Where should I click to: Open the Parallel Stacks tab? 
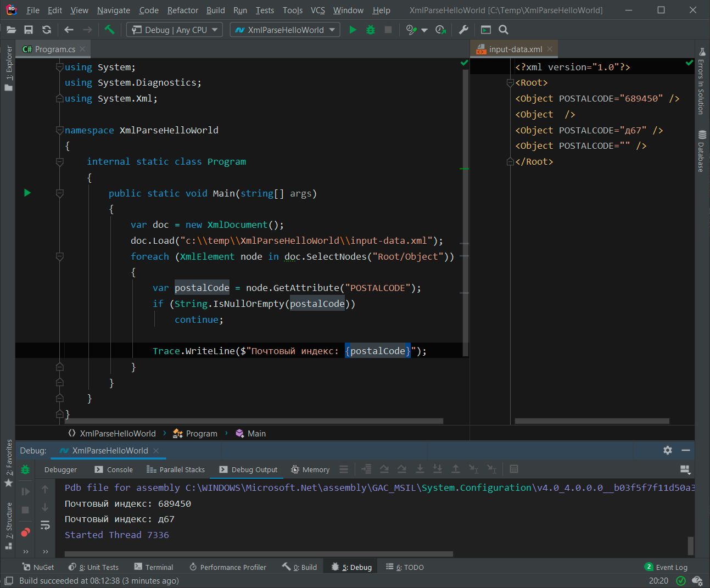click(176, 469)
